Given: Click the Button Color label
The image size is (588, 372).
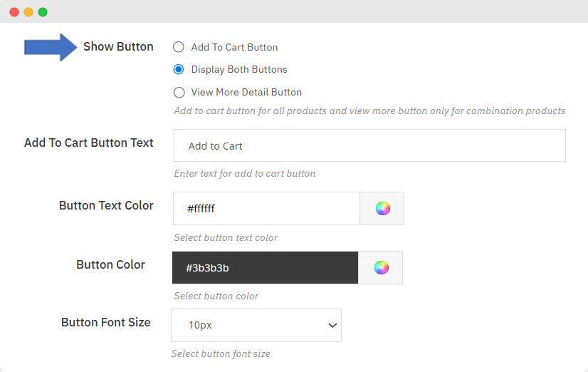Looking at the screenshot, I should pos(110,264).
